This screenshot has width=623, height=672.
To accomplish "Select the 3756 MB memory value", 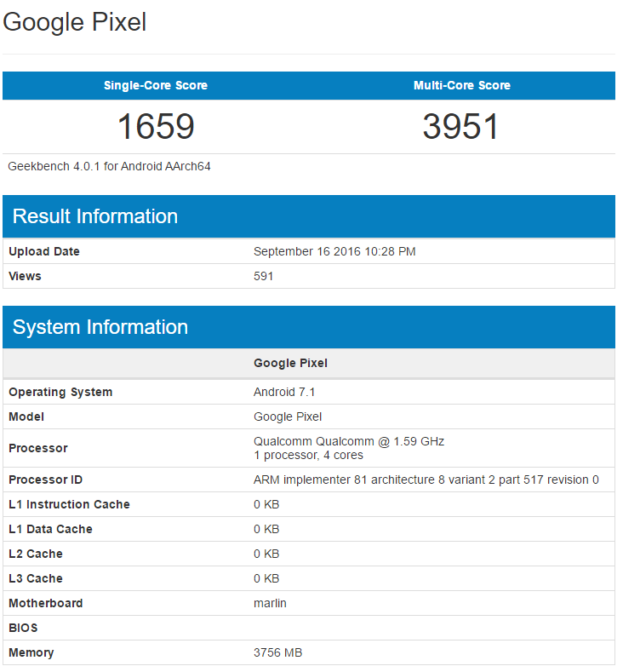I will [x=278, y=652].
